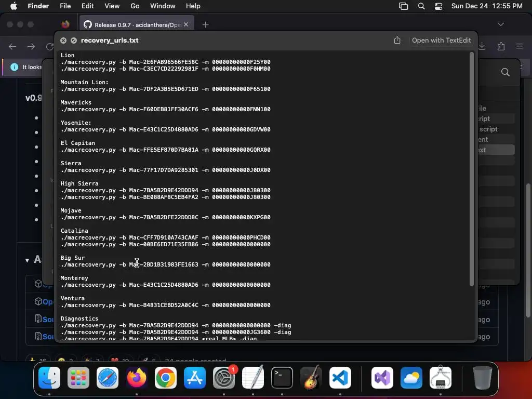Reload the page in Firefox
532x399 pixels.
(x=49, y=46)
